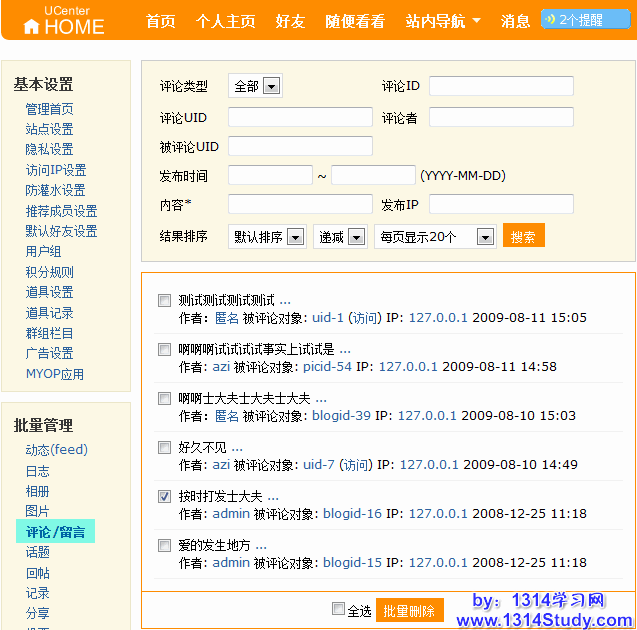Open the blogid-39 comment target link

pyautogui.click(x=341, y=415)
